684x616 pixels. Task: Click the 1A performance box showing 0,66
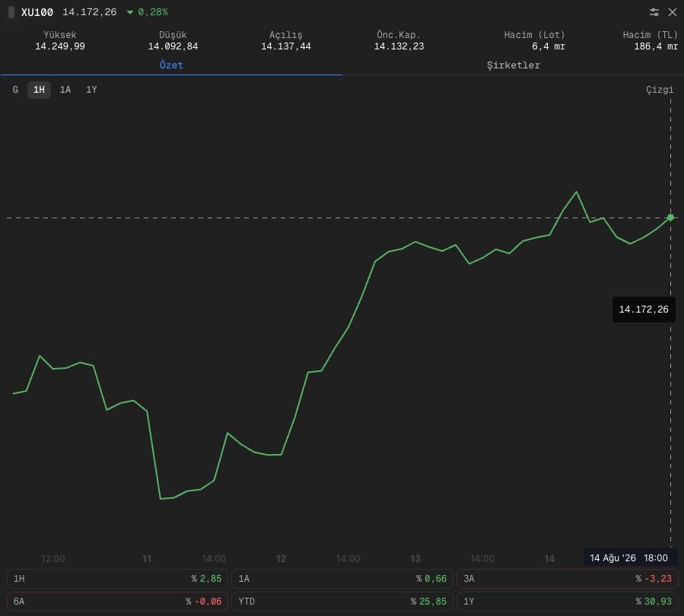pos(342,579)
